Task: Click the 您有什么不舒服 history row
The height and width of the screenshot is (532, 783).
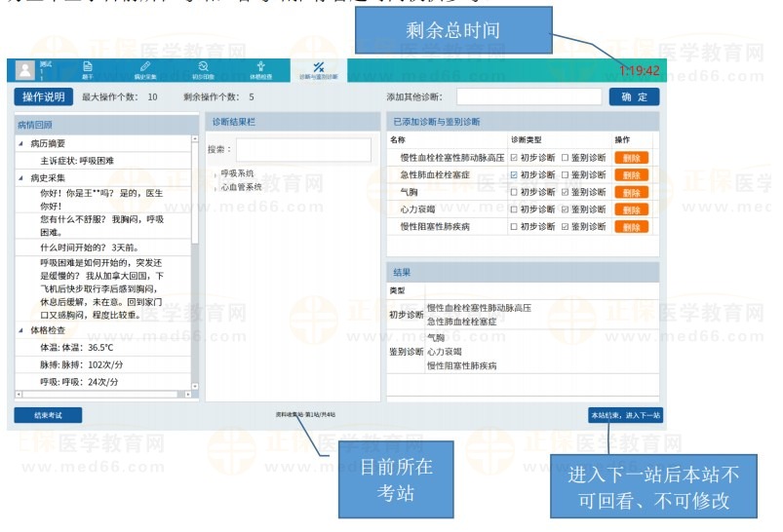Action: point(102,226)
